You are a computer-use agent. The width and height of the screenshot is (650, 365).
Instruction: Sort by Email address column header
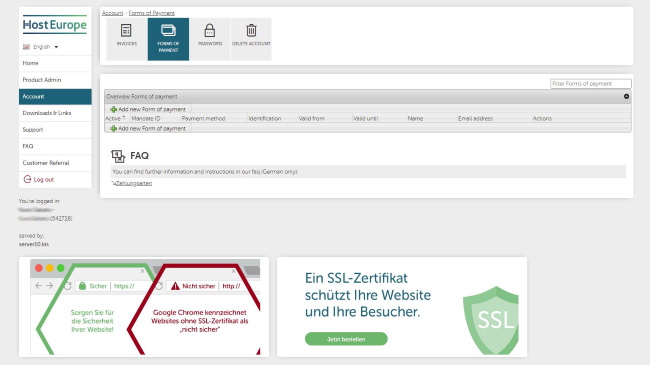(475, 118)
